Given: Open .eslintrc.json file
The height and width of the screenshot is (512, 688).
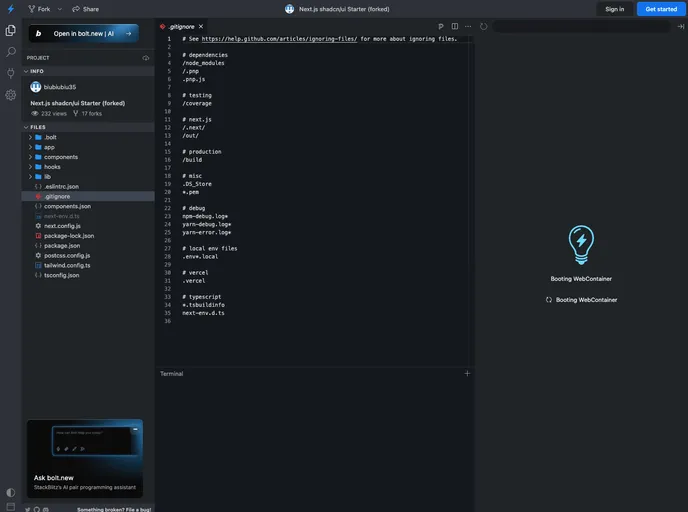Looking at the screenshot, I should coord(88,186).
